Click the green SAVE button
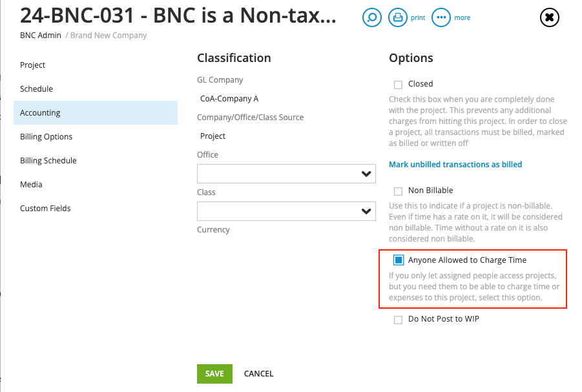This screenshot has width=582, height=392. [214, 374]
